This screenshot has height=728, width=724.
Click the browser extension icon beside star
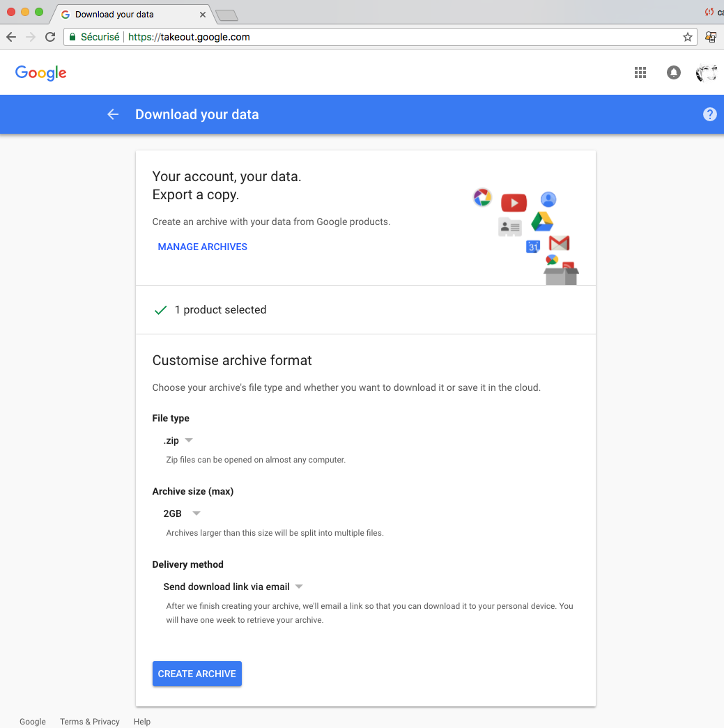[x=711, y=37]
